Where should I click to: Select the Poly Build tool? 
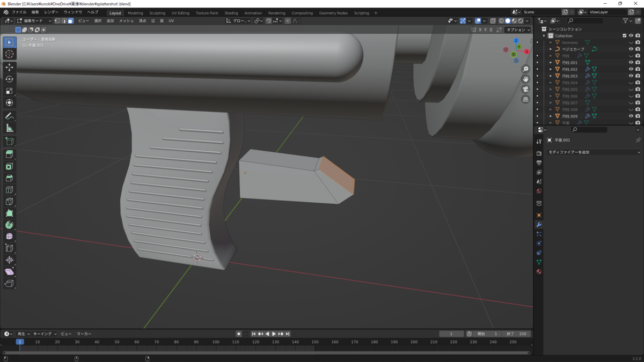[9, 213]
